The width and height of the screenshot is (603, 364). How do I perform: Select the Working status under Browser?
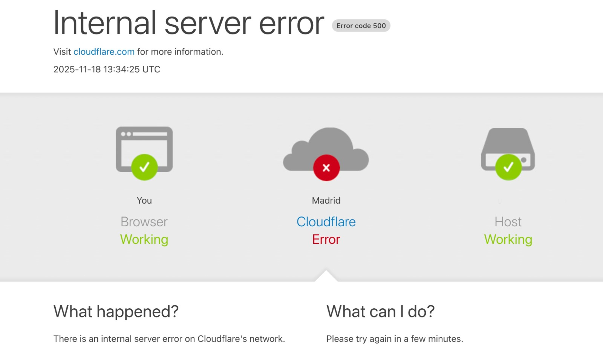click(144, 239)
